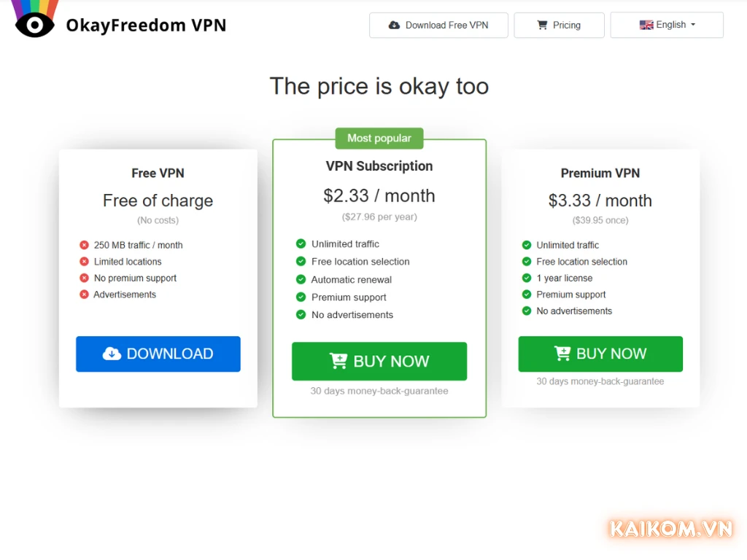Click the red icon beside 250 MB traffic
Viewport: 747px width, 560px height.
(x=82, y=245)
